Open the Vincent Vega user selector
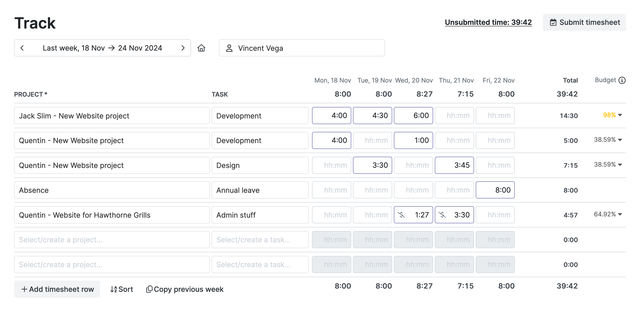The image size is (644, 313). [x=301, y=48]
